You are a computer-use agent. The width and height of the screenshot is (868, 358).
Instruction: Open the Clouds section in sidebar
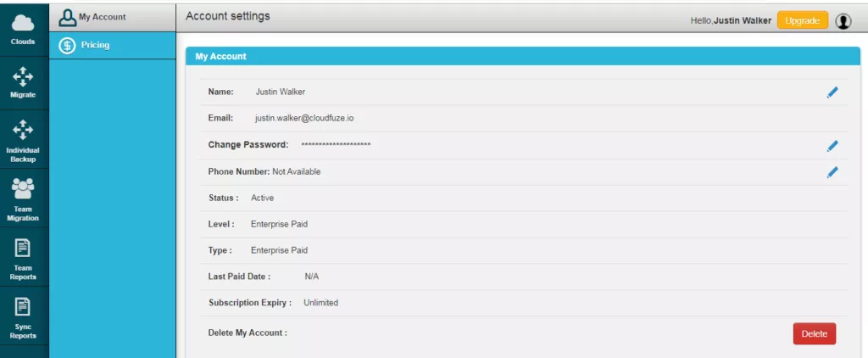(23, 30)
